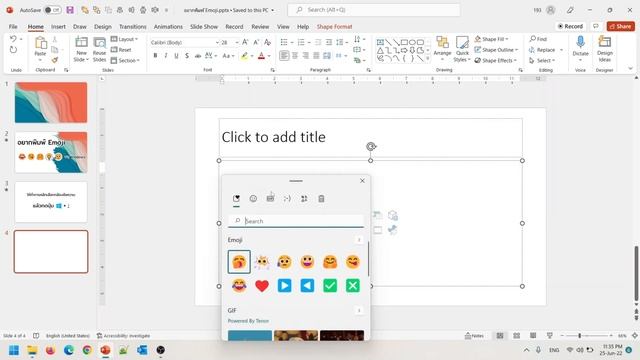640x360 pixels.
Task: Switch to the Insert tab
Action: coord(58,27)
